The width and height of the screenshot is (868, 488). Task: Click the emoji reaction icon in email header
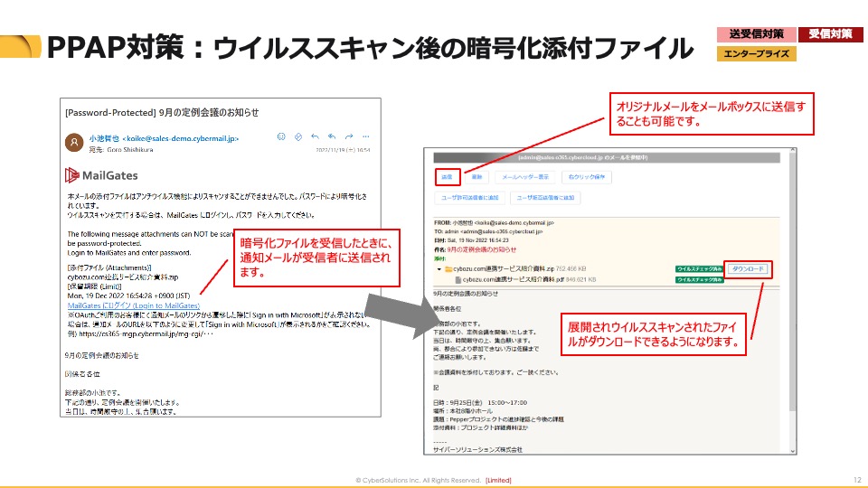point(282,136)
